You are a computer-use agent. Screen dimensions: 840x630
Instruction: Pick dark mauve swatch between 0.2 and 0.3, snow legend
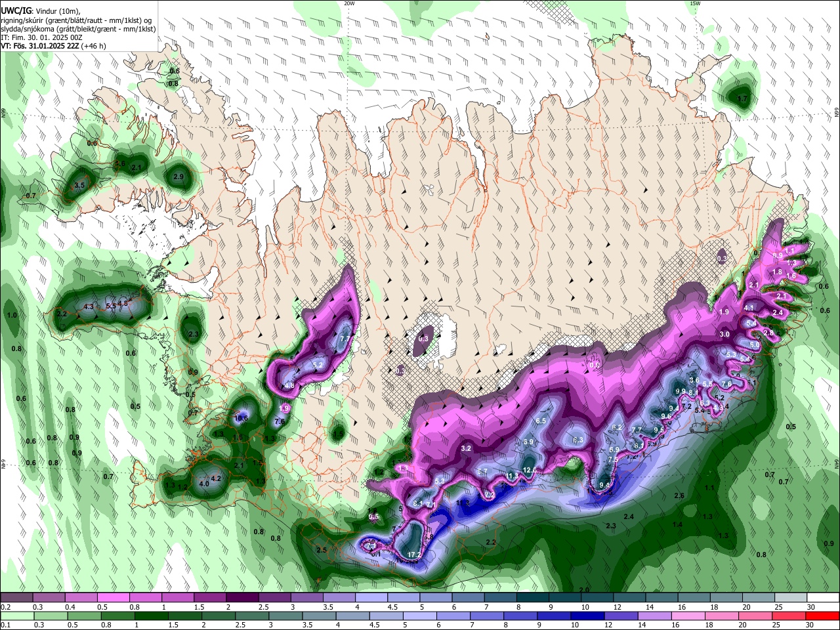(16, 598)
